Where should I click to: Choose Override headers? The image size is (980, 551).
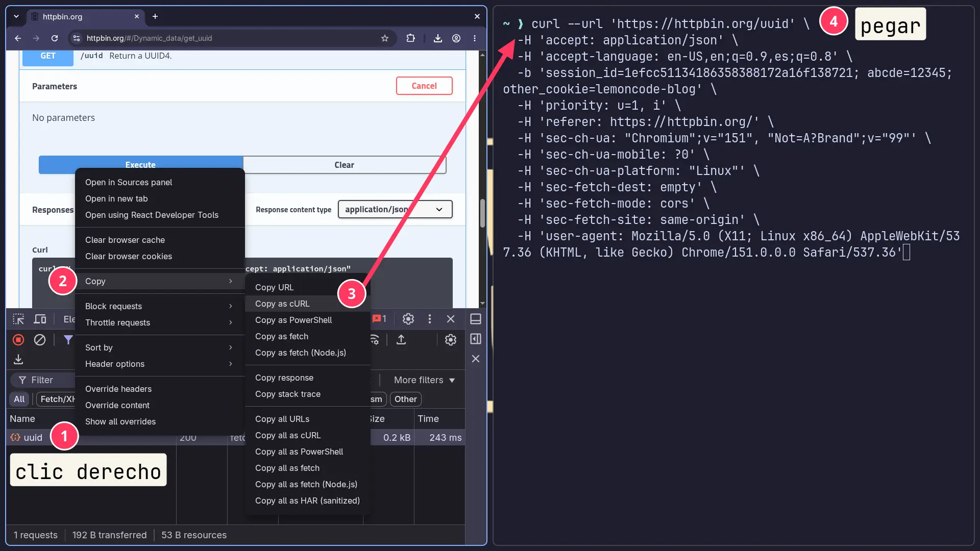(159, 389)
